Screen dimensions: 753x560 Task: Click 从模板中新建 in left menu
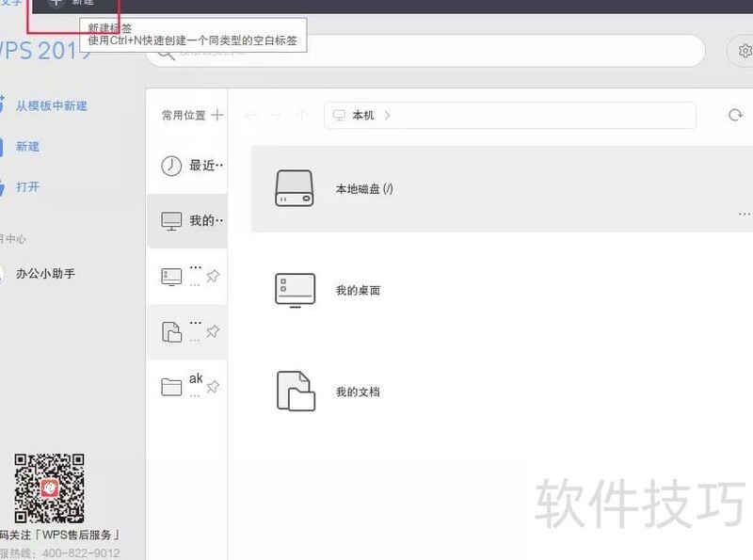click(x=51, y=105)
